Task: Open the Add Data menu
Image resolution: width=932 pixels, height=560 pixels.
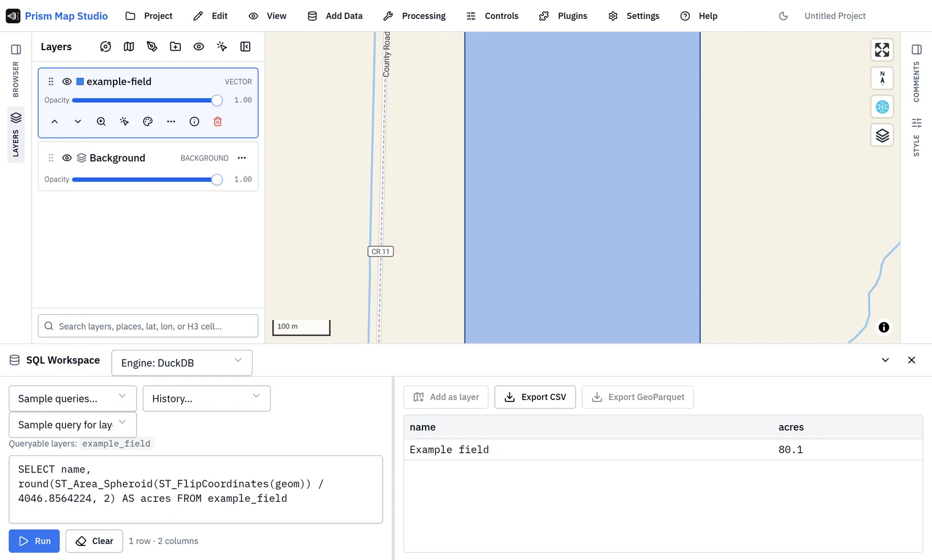Action: 335,16
